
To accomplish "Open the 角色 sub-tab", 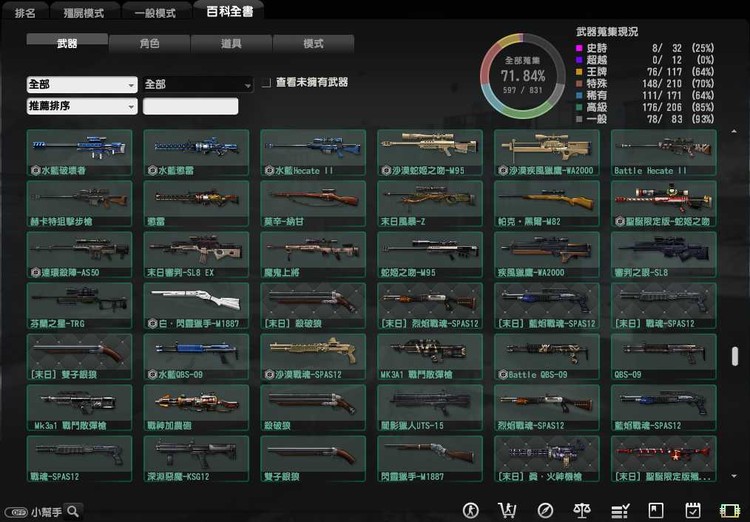I will point(149,44).
